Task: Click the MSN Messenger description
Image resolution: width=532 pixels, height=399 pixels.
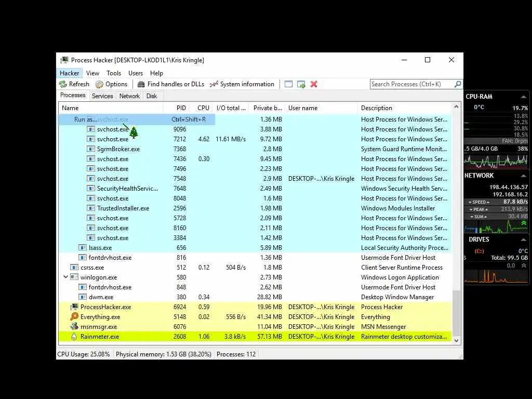Action: (x=383, y=327)
